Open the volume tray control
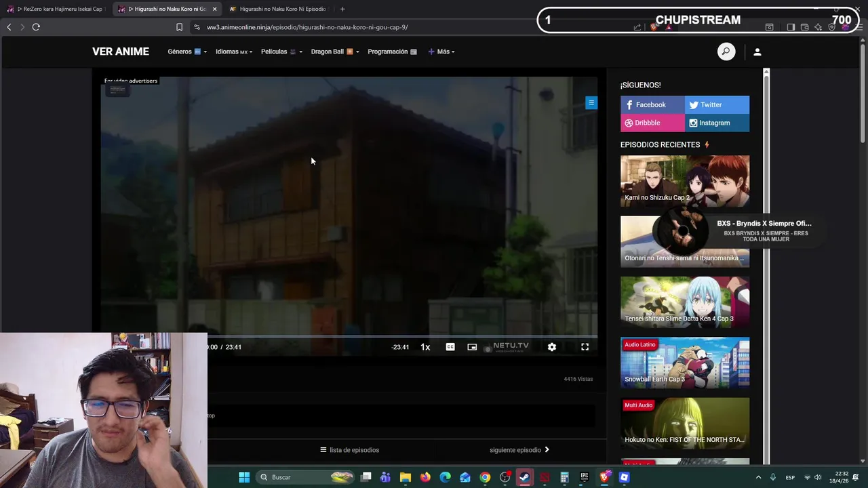868x488 pixels. (x=818, y=477)
